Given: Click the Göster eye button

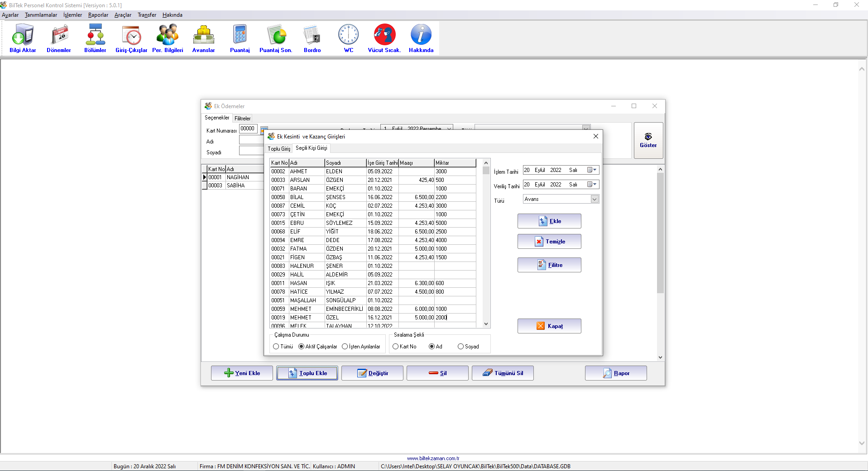Looking at the screenshot, I should coord(648,140).
